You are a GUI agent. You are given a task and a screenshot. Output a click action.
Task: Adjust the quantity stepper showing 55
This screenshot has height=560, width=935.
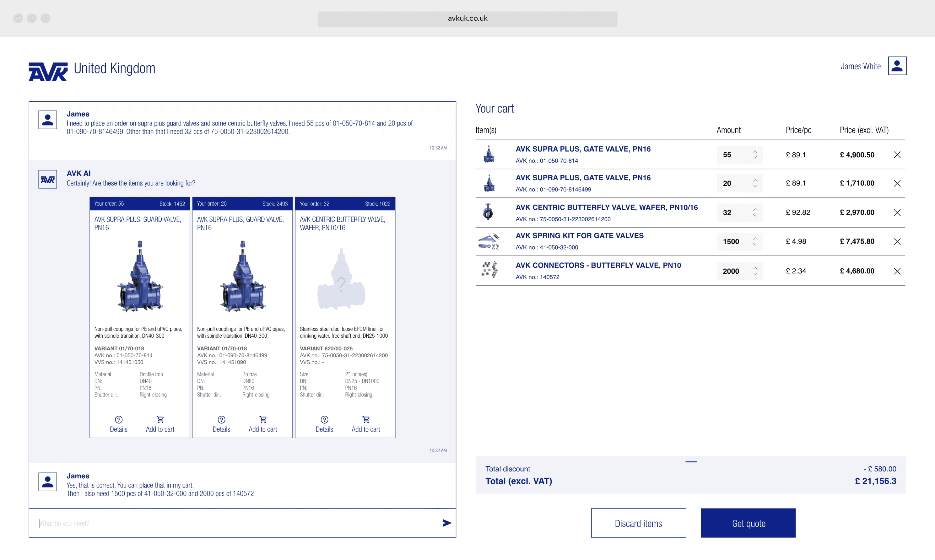click(x=755, y=155)
